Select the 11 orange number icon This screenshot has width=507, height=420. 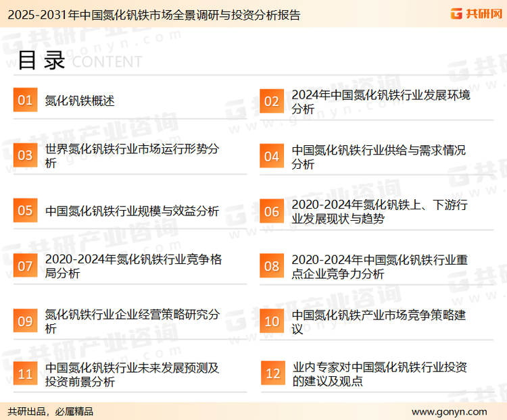[25, 374]
